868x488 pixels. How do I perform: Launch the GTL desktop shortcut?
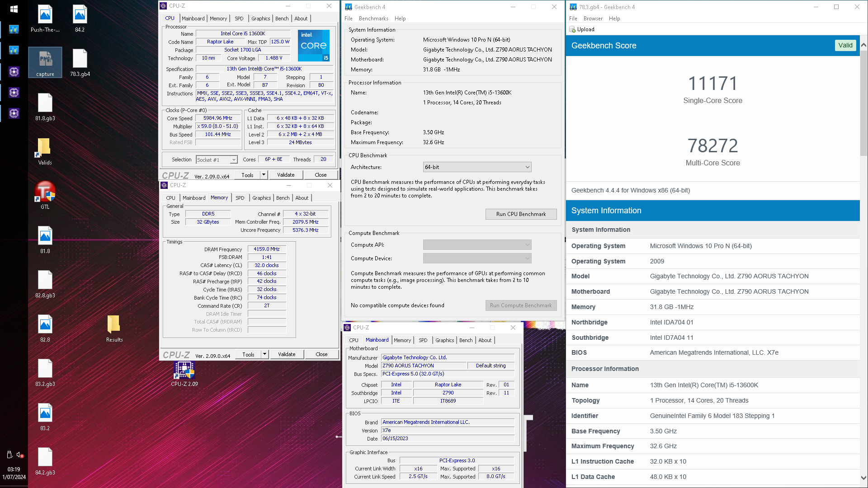pos(45,195)
